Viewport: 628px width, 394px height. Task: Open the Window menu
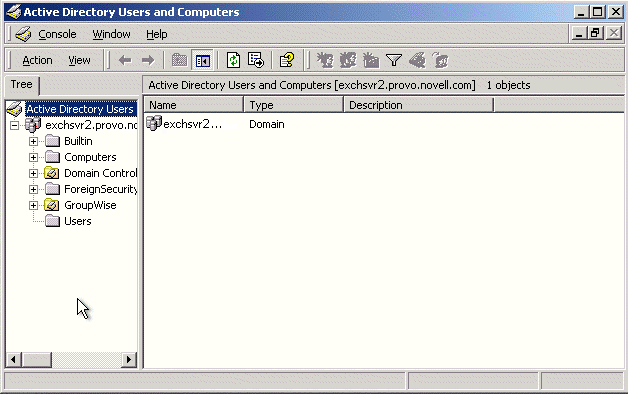point(111,34)
